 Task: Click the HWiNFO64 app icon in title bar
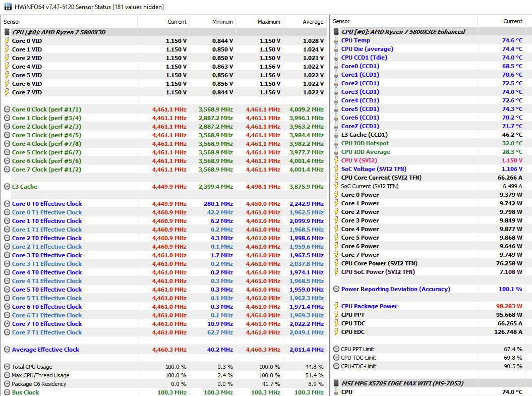(8, 7)
